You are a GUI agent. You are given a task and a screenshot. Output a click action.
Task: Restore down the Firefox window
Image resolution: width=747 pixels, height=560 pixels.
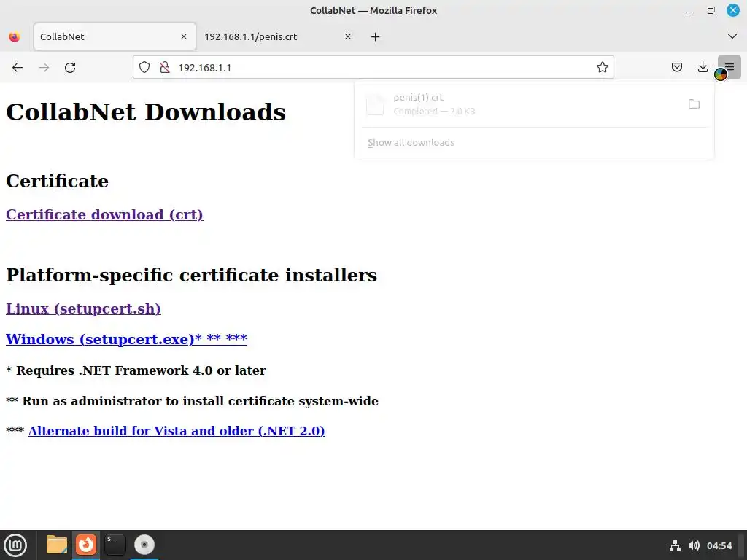click(x=711, y=10)
